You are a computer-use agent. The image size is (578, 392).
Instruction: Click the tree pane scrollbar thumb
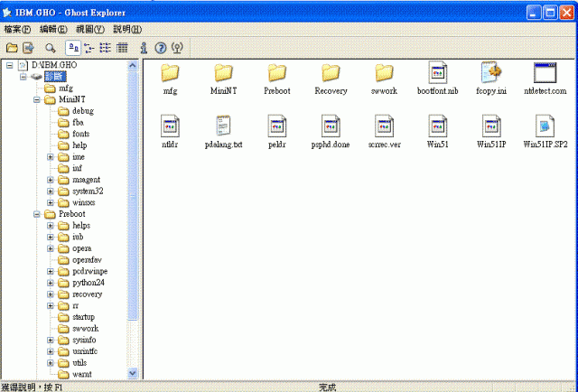133,197
